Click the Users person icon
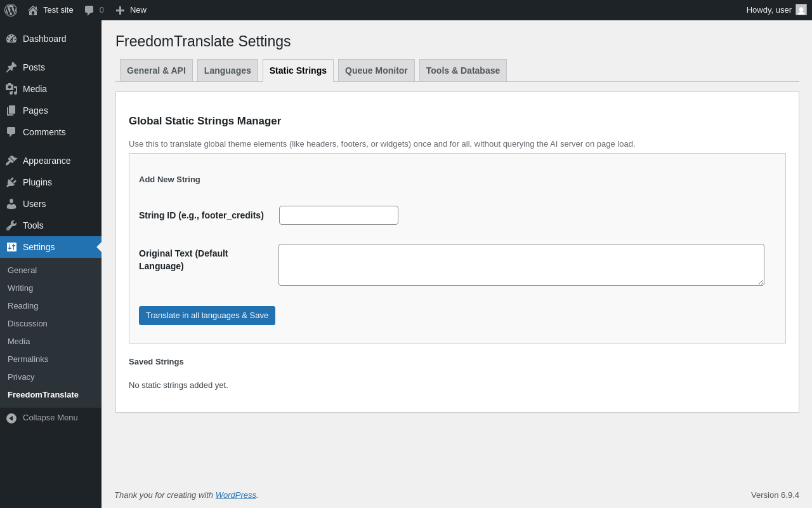This screenshot has height=508, width=812. click(x=11, y=204)
